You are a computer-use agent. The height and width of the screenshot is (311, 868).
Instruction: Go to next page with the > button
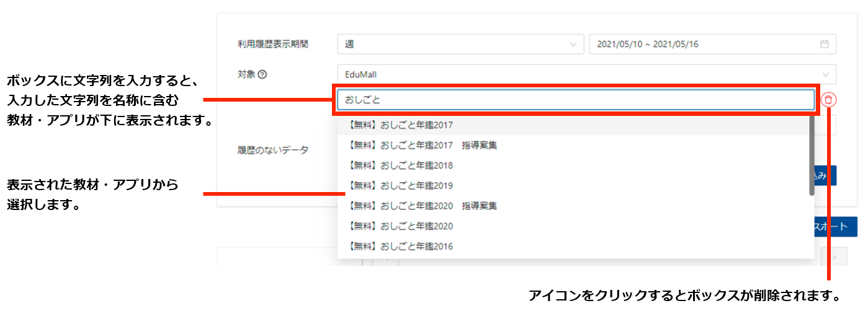coord(833,256)
